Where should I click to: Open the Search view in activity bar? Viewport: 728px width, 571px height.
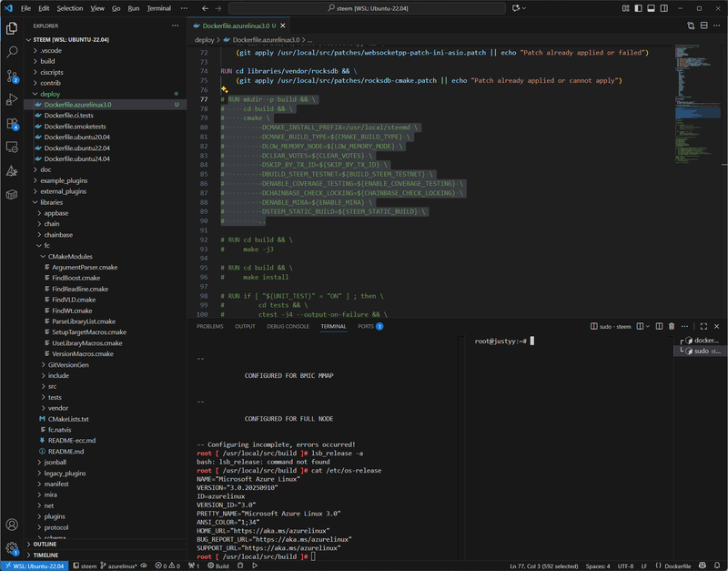13,52
